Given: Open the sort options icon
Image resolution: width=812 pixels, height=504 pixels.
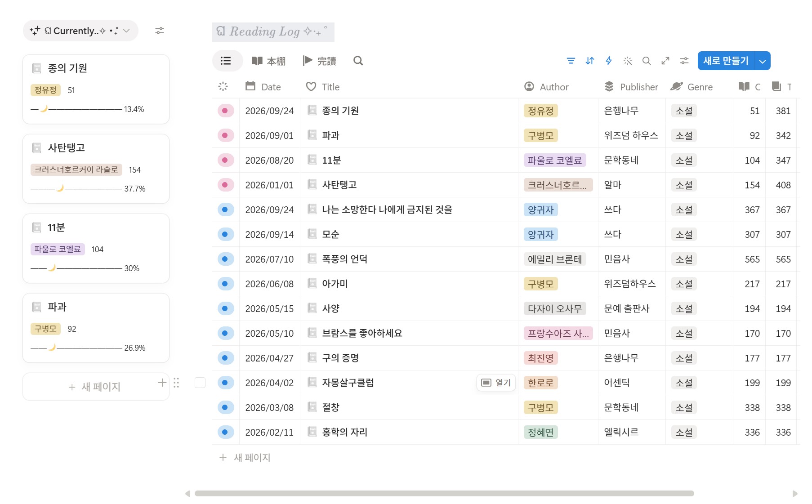Looking at the screenshot, I should pyautogui.click(x=590, y=61).
